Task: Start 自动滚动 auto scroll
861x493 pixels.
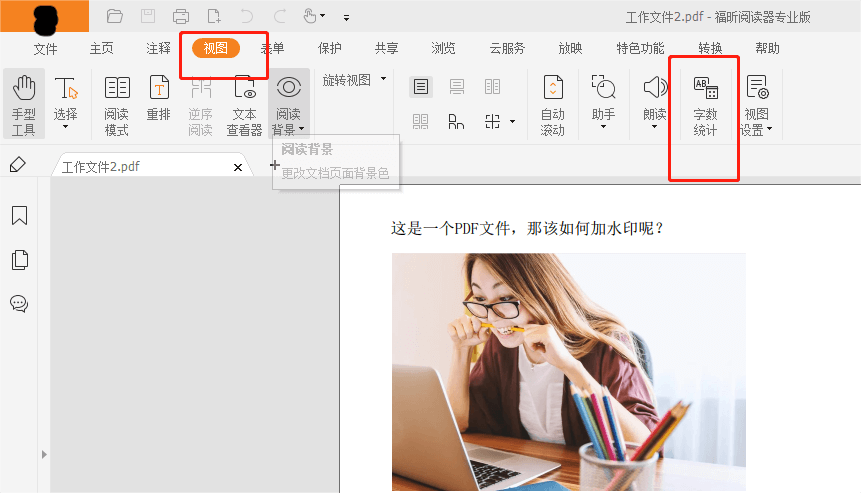Action: (x=553, y=104)
